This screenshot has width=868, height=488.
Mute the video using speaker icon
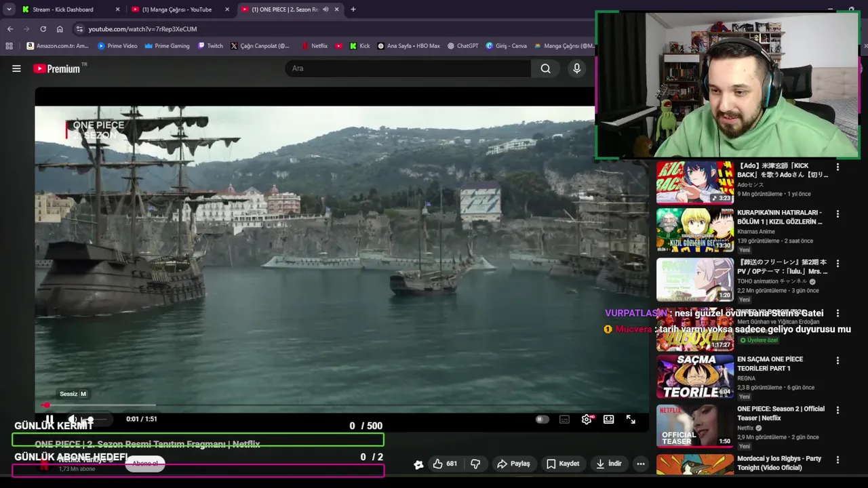73,420
